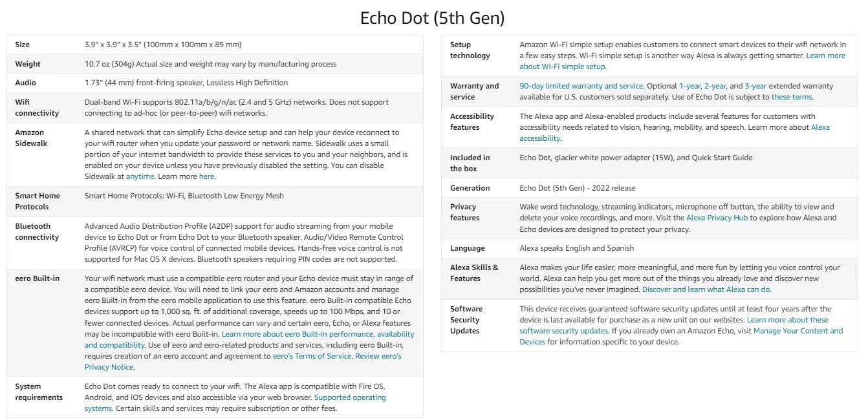Open the "these terms" link
Screen dimensions: 868x420
pos(791,97)
